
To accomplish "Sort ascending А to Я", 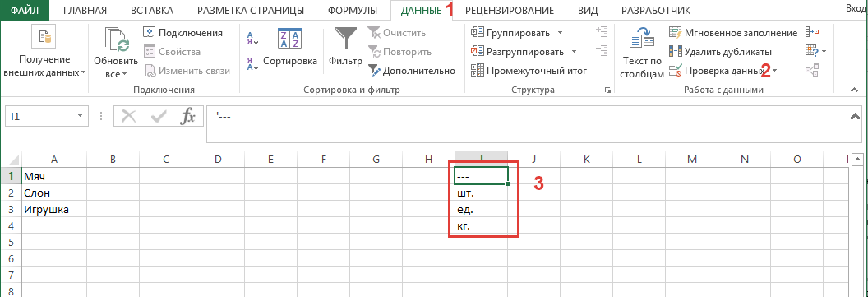I will (253, 38).
